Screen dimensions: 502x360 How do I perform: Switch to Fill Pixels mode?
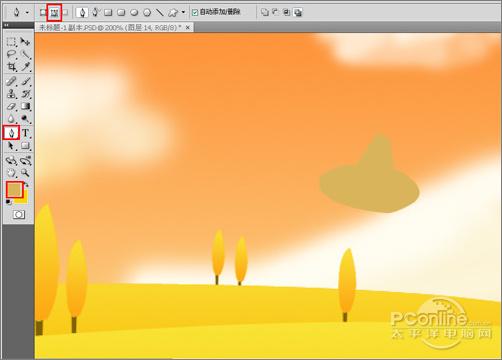(66, 13)
